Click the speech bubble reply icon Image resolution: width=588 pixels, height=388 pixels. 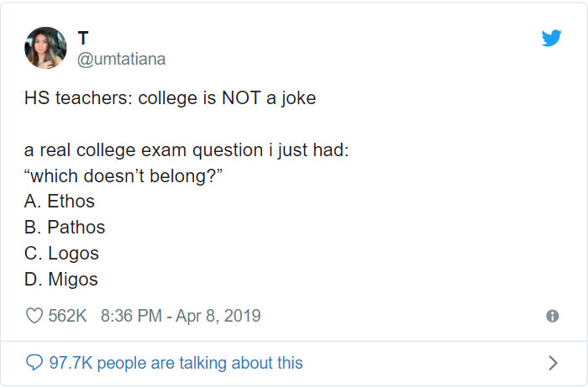(x=34, y=363)
